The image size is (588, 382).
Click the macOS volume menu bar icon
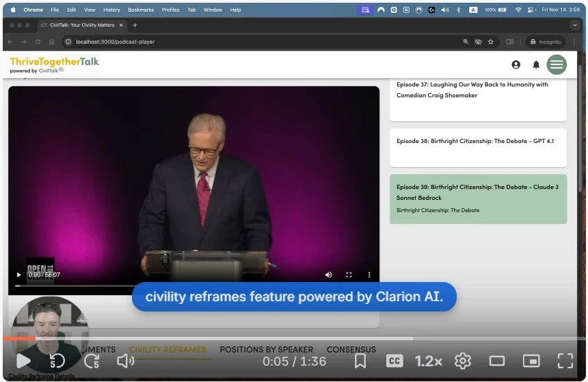445,10
